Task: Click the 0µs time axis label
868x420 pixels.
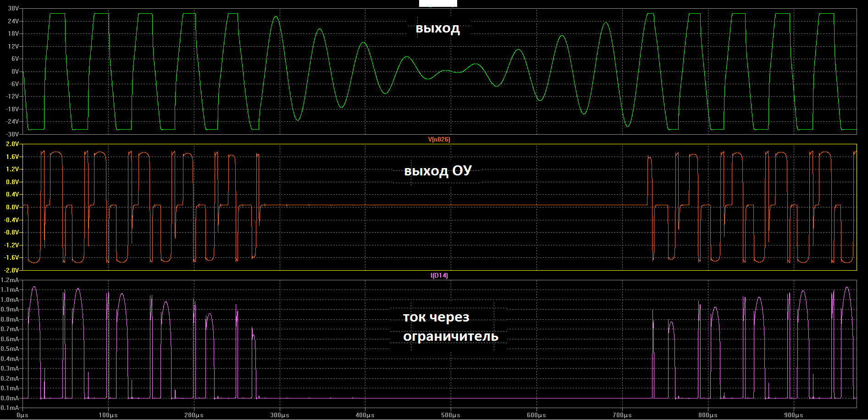Action: (x=22, y=415)
